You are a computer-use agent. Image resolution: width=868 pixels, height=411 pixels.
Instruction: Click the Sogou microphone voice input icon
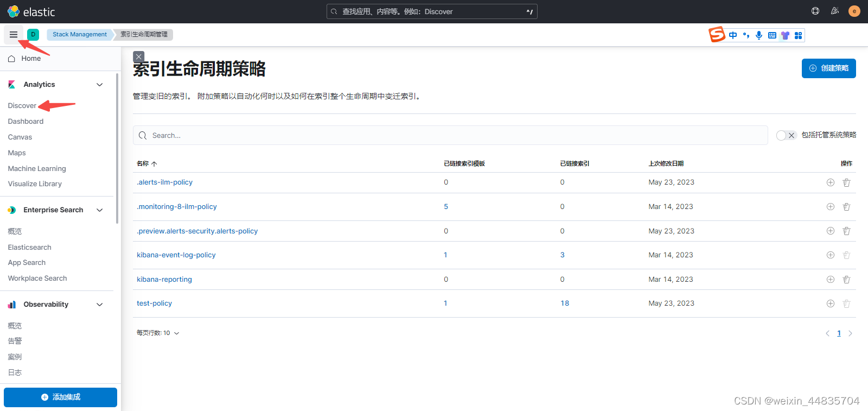(759, 35)
